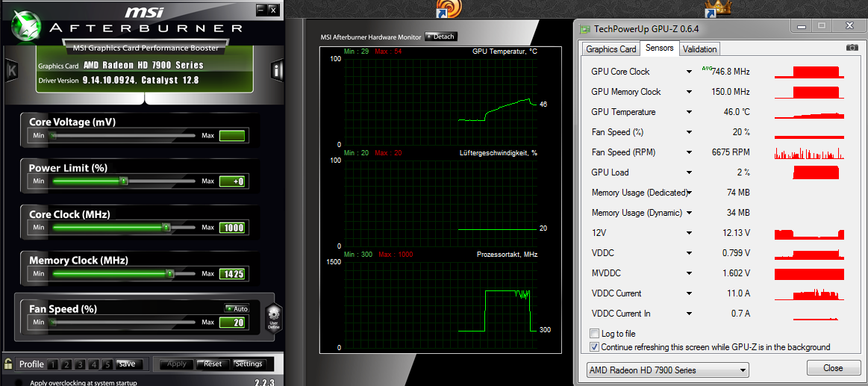The image size is (868, 386).
Task: Click the Driver Version 9.14.10.0924 text
Action: pyautogui.click(x=119, y=81)
